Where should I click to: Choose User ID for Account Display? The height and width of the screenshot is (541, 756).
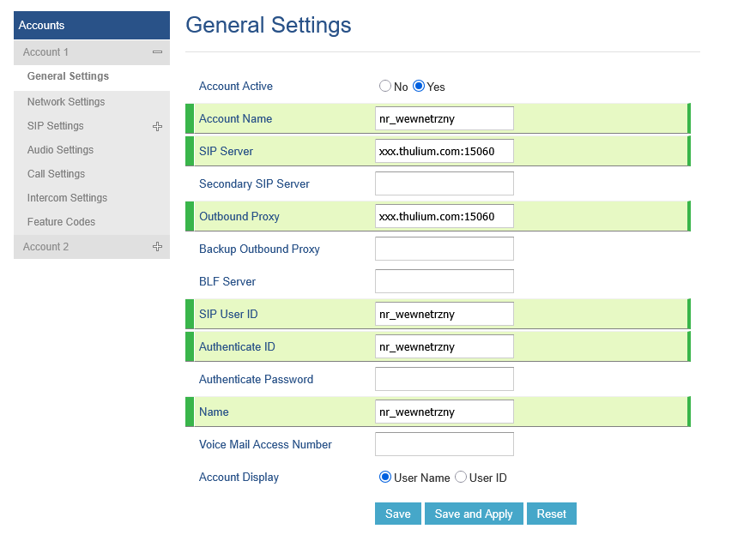click(461, 478)
